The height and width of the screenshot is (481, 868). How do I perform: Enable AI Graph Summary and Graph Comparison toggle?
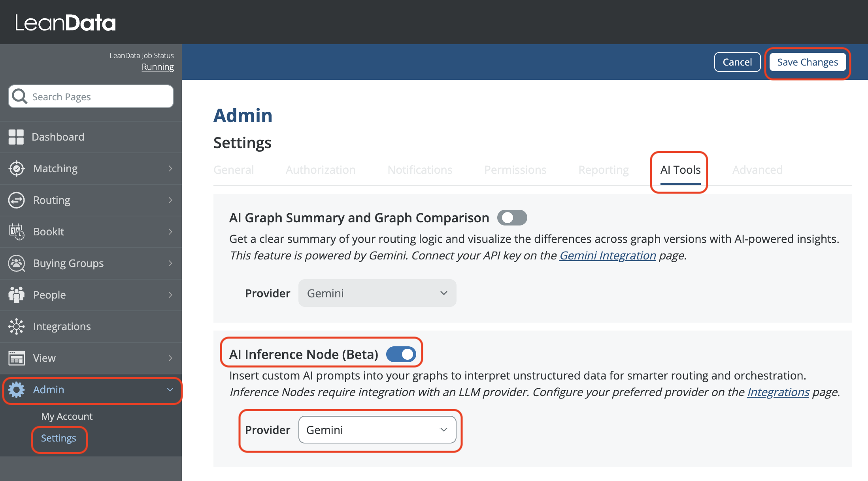[512, 218]
